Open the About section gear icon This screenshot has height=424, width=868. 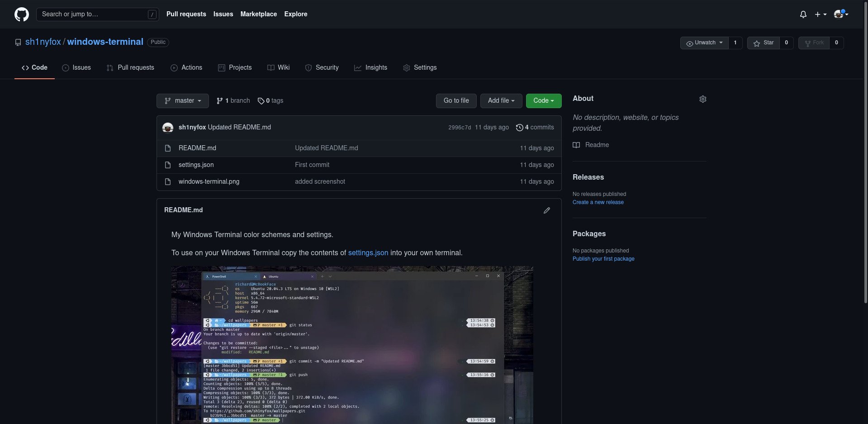702,99
